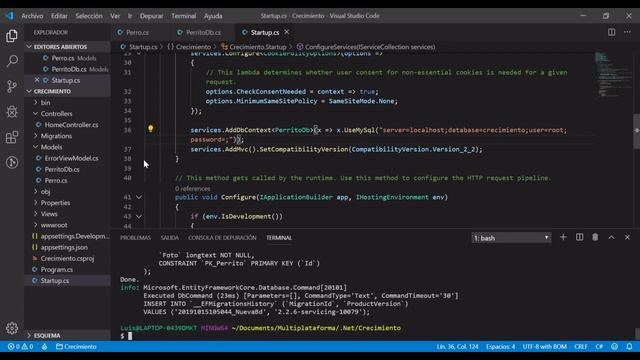640x360 pixels.
Task: Open the Selección menu
Action: (x=89, y=16)
